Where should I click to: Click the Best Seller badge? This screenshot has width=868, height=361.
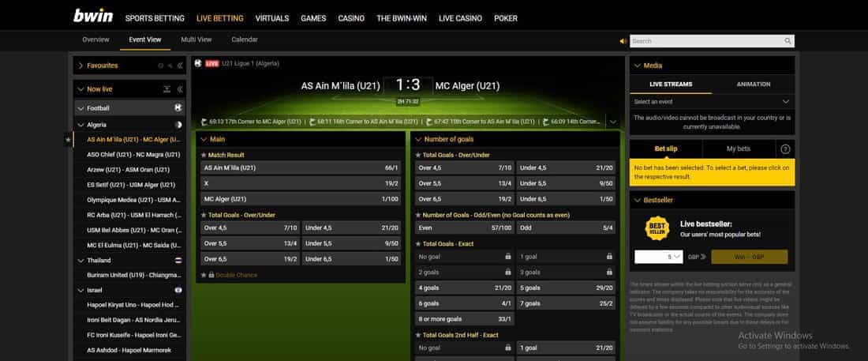(657, 228)
